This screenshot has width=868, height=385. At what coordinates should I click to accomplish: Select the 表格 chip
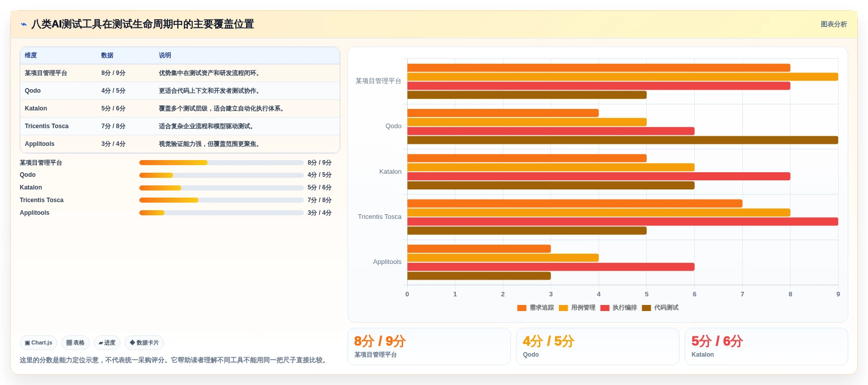(x=75, y=343)
